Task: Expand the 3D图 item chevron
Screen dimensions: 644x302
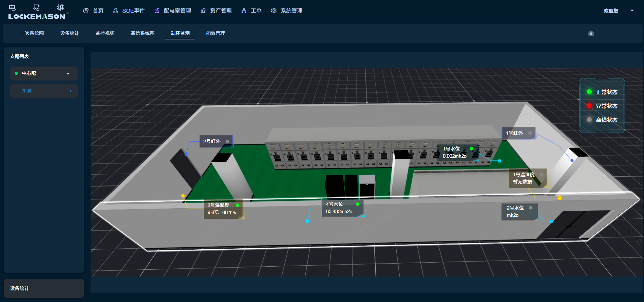Action: tap(70, 91)
